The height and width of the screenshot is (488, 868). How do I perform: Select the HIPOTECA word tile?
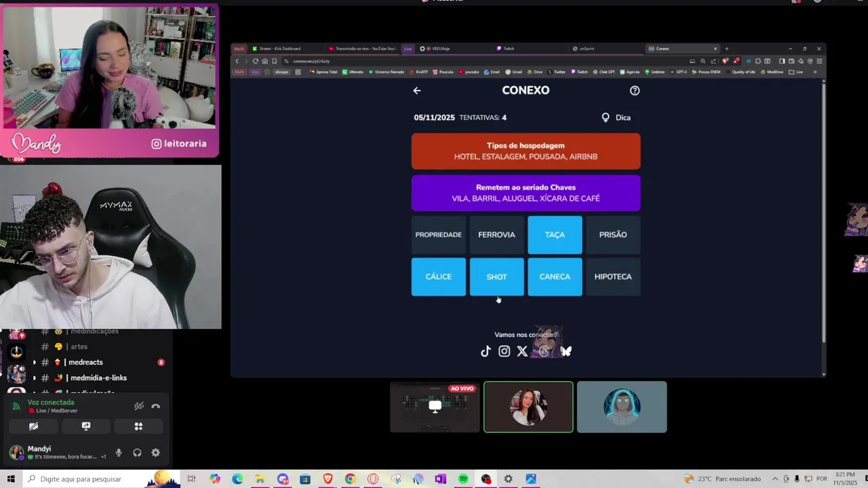coord(613,277)
